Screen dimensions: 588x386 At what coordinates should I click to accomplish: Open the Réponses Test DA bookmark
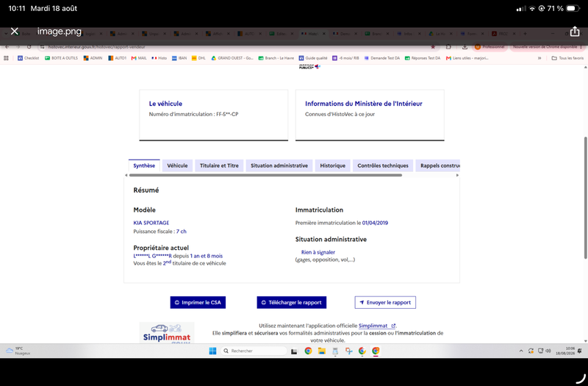click(x=422, y=58)
